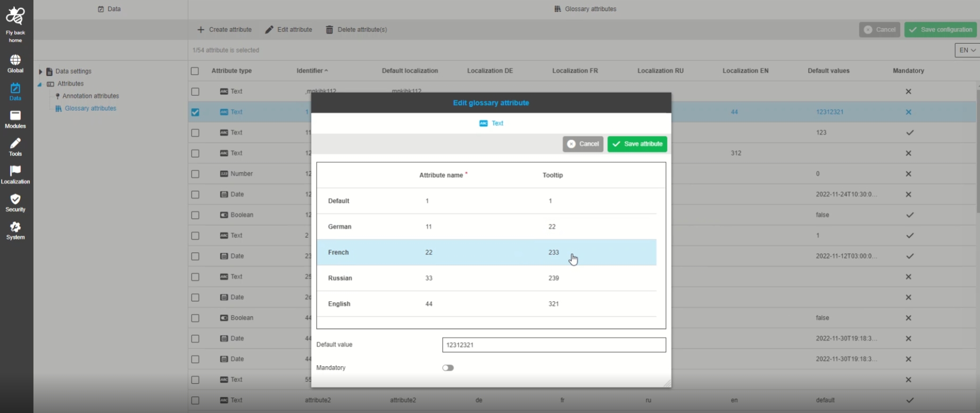The image size is (980, 413).
Task: Click the pin icon beside Annotation attributes
Action: (x=57, y=96)
